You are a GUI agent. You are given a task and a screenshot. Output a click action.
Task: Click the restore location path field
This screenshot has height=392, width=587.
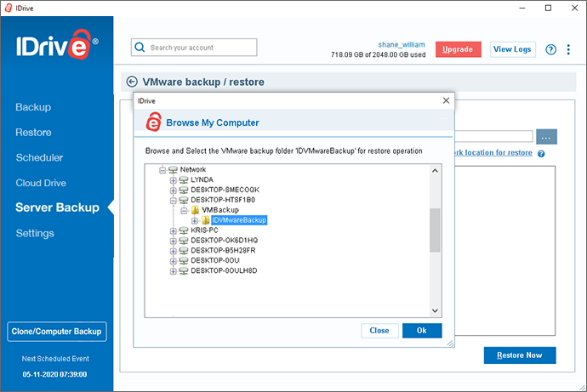pos(493,137)
